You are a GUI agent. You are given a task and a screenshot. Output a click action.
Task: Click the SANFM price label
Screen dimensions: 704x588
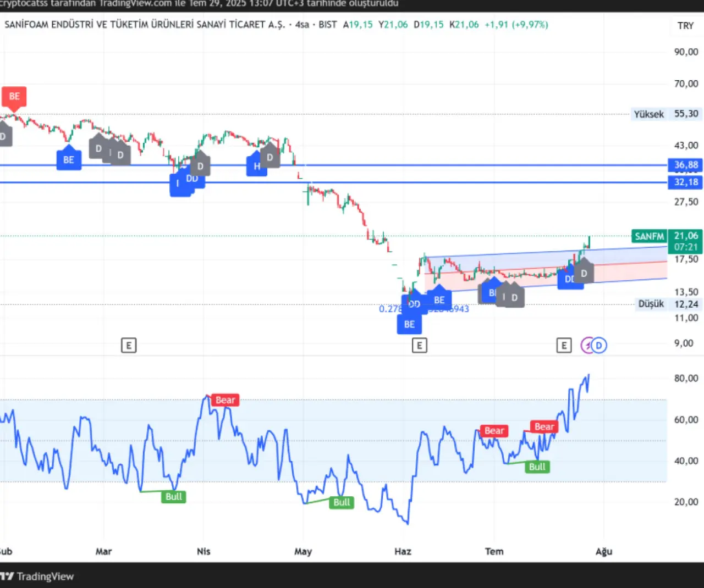click(650, 236)
